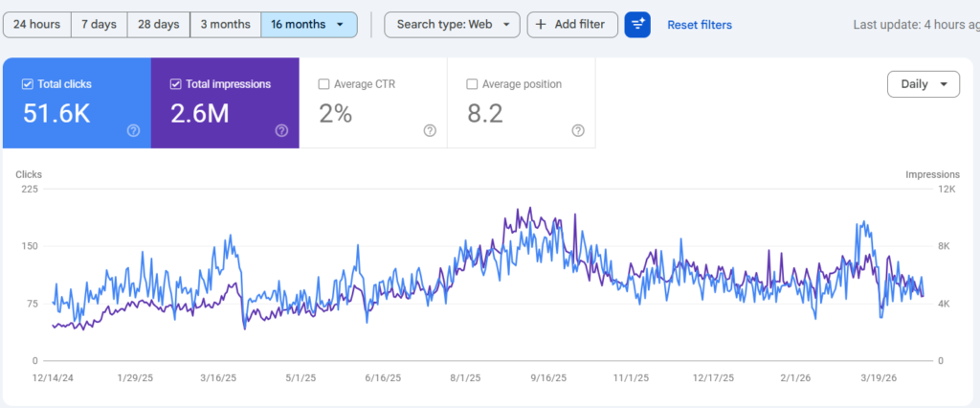
Task: Click the 9/16/25 date label on chart axis
Action: click(x=549, y=377)
